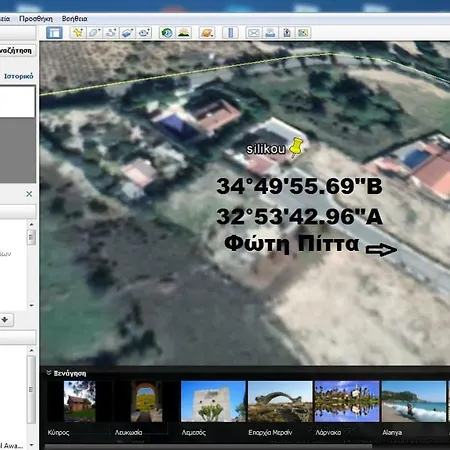Open the Βοήθεια menu
This screenshot has width=450, height=450.
click(75, 19)
